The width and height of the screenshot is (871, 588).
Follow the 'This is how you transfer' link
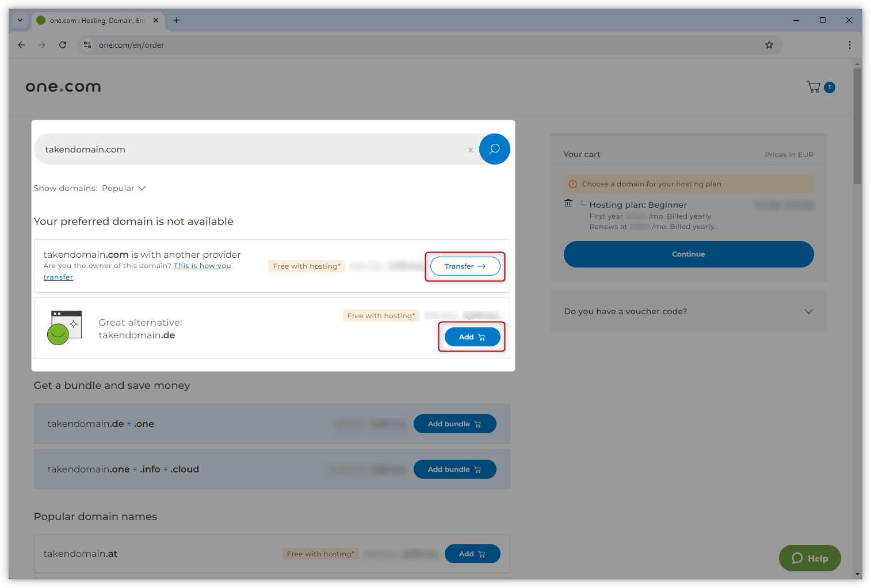(202, 266)
